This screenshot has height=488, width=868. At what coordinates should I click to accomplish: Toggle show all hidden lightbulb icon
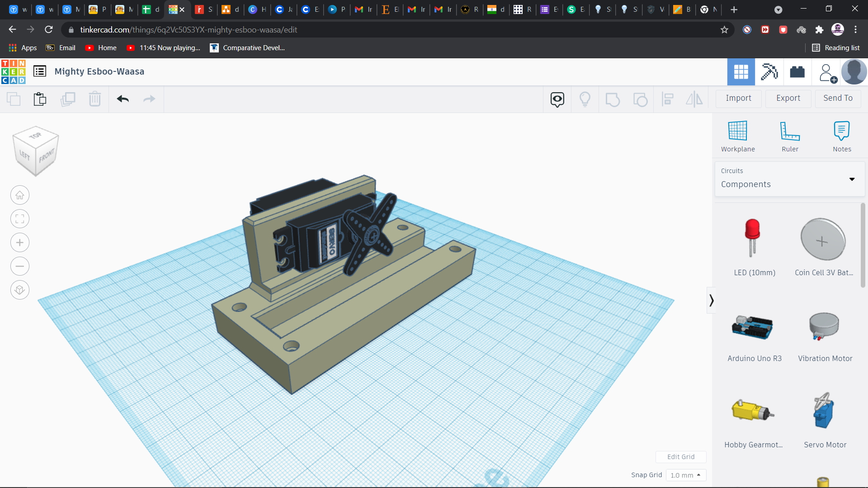[585, 99]
